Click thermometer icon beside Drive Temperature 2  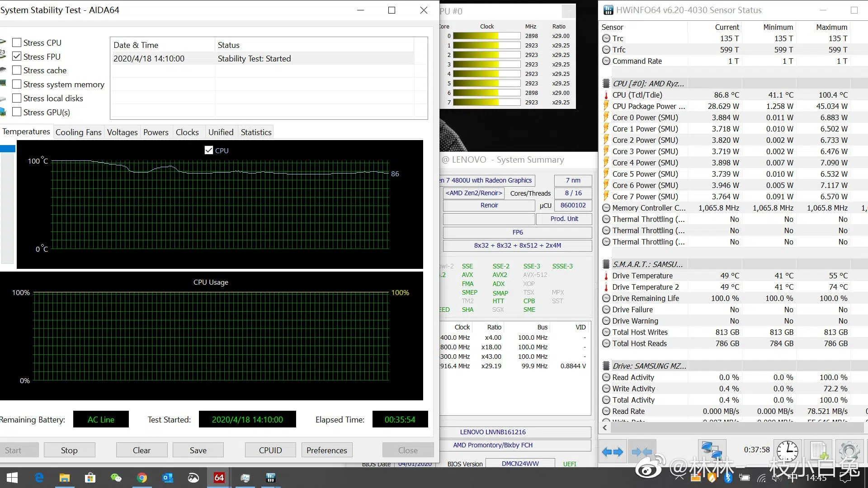tap(606, 287)
